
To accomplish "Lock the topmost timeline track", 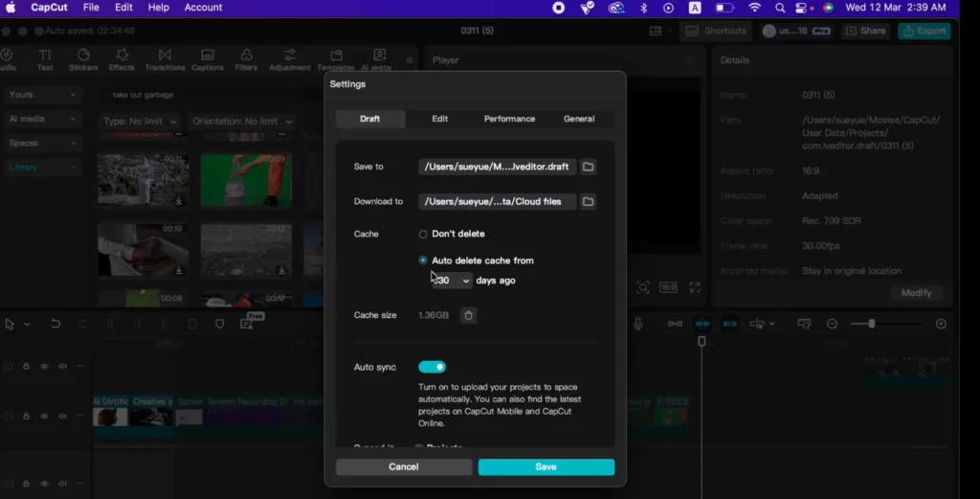I will [26, 366].
